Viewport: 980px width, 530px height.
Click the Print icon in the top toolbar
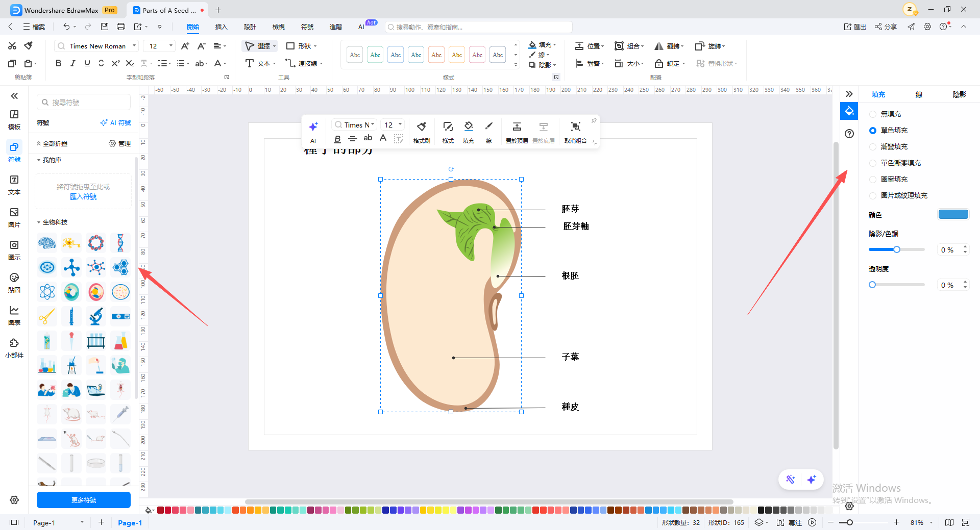click(x=121, y=27)
